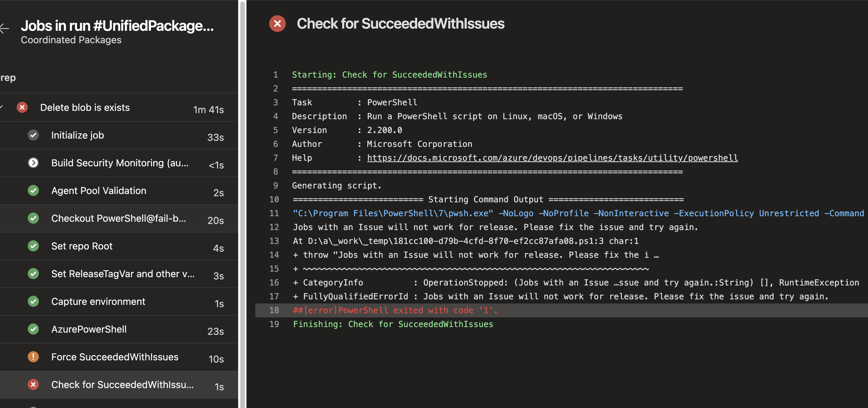This screenshot has width=868, height=408.
Task: Click the red failed icon for Check for SucceededWithIssues step
Action: tap(33, 384)
